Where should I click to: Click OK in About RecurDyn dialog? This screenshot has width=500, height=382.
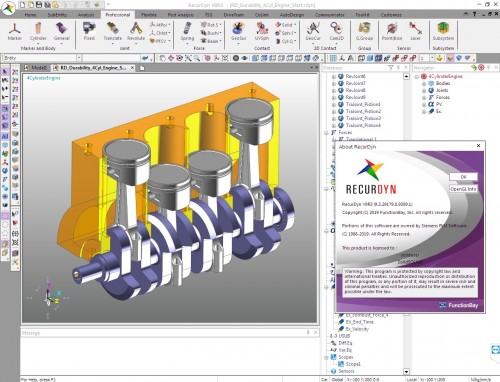(463, 177)
